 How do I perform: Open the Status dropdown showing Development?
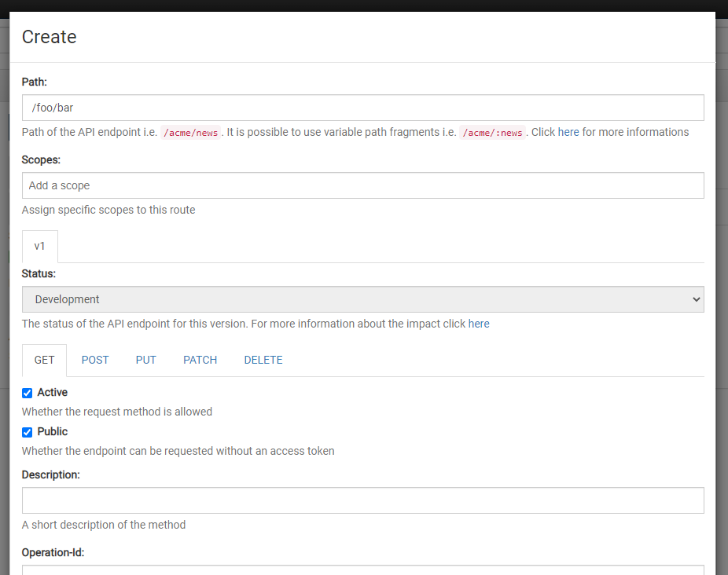click(362, 299)
